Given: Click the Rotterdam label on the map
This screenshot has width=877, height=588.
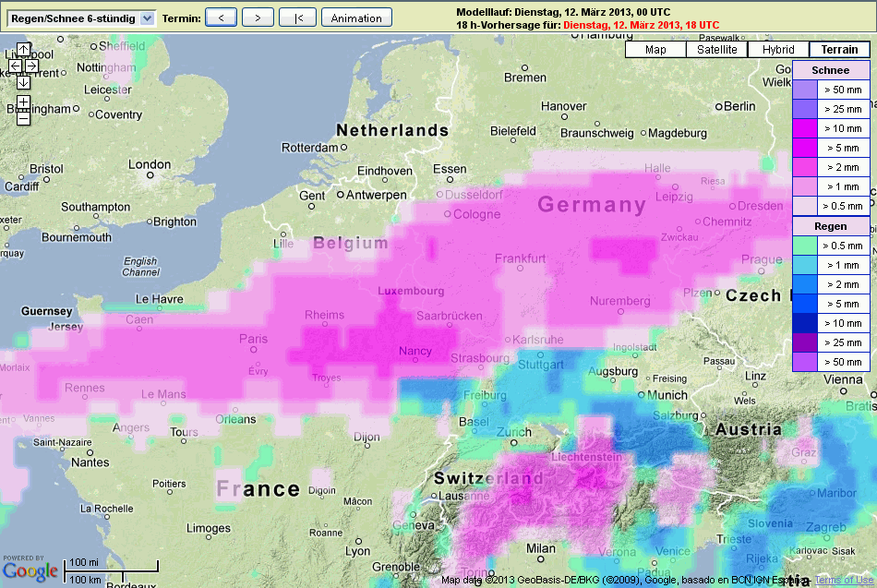Looking at the screenshot, I should click(x=310, y=148).
